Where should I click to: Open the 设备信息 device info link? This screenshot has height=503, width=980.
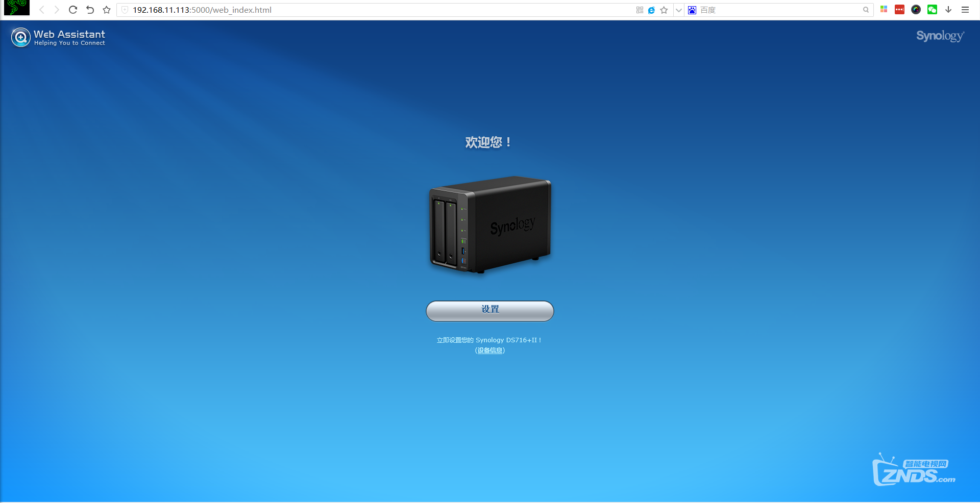pyautogui.click(x=490, y=350)
